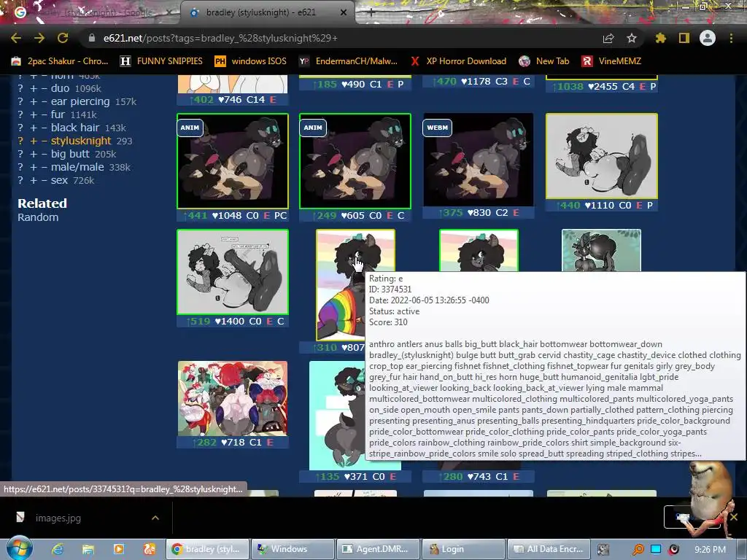Open the EndermanCH/Malw... bookmark

(x=348, y=61)
